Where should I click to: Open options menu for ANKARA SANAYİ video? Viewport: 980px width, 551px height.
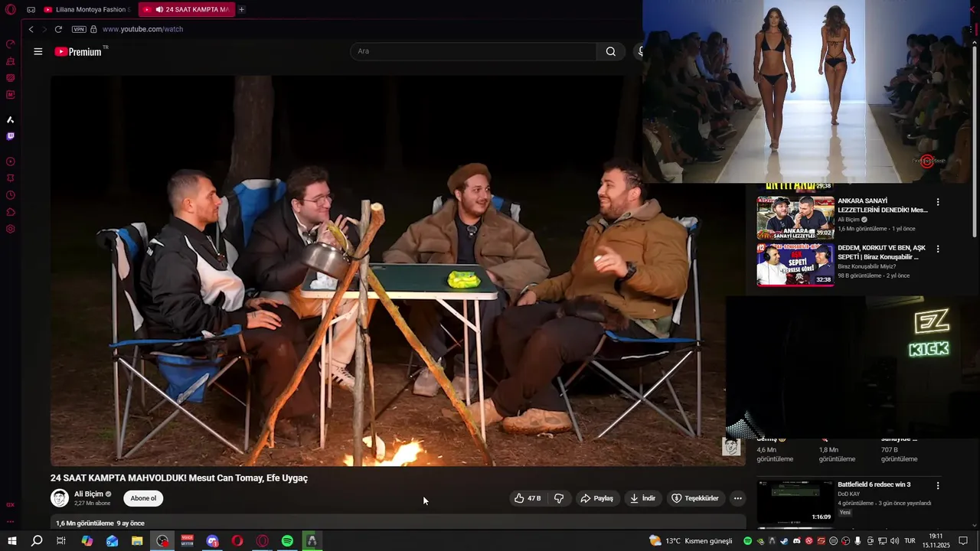point(938,202)
